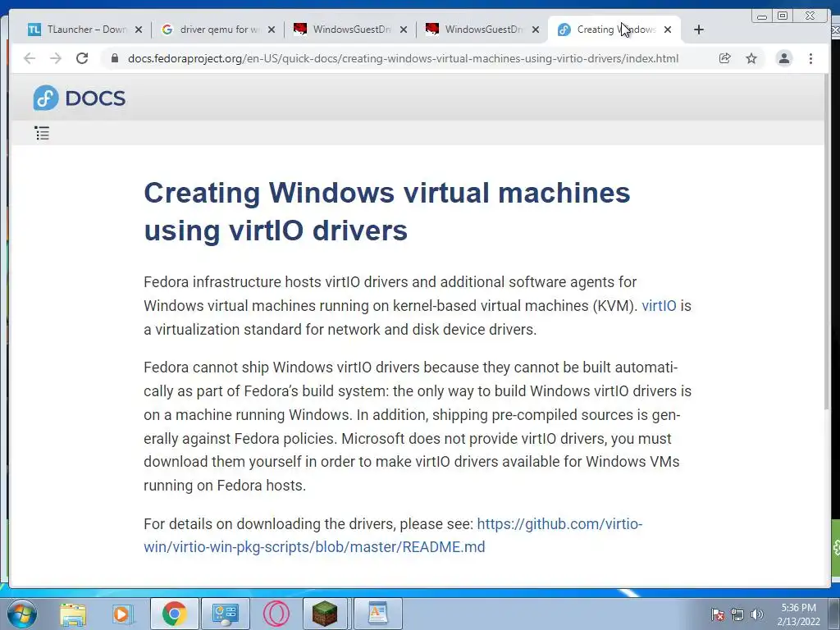Open the docs navigation list icon
Viewport: 840px width, 630px height.
[x=42, y=133]
